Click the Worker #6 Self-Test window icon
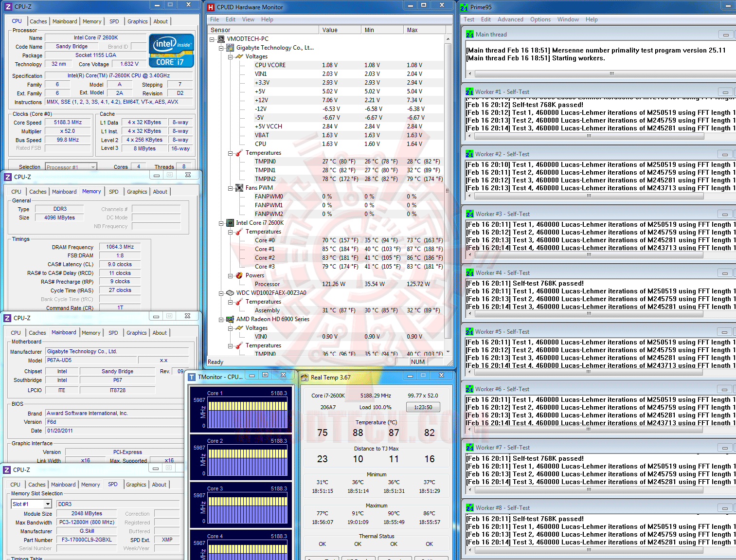The image size is (736, 560). tap(469, 389)
